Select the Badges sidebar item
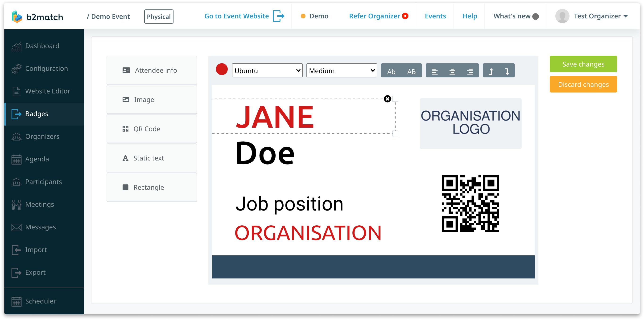The width and height of the screenshot is (644, 320). 44,114
